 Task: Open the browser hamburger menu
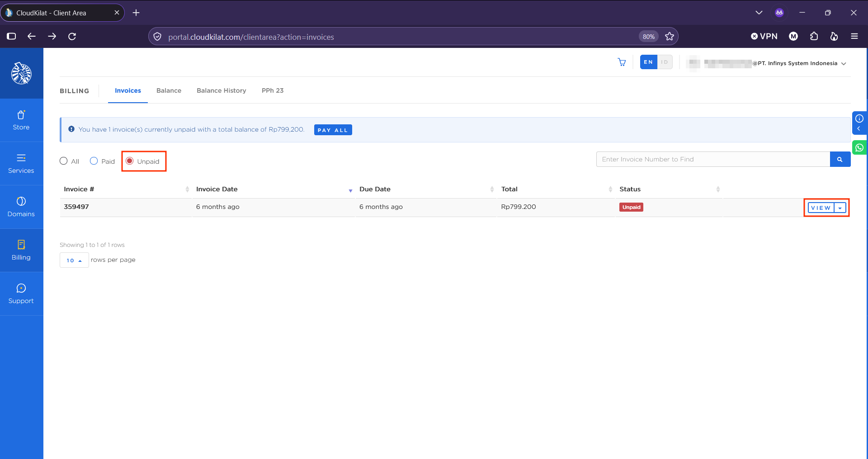tap(854, 37)
